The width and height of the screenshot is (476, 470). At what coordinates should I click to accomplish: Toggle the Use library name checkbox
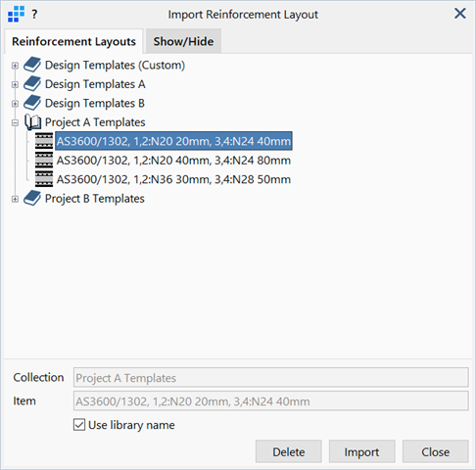(79, 425)
